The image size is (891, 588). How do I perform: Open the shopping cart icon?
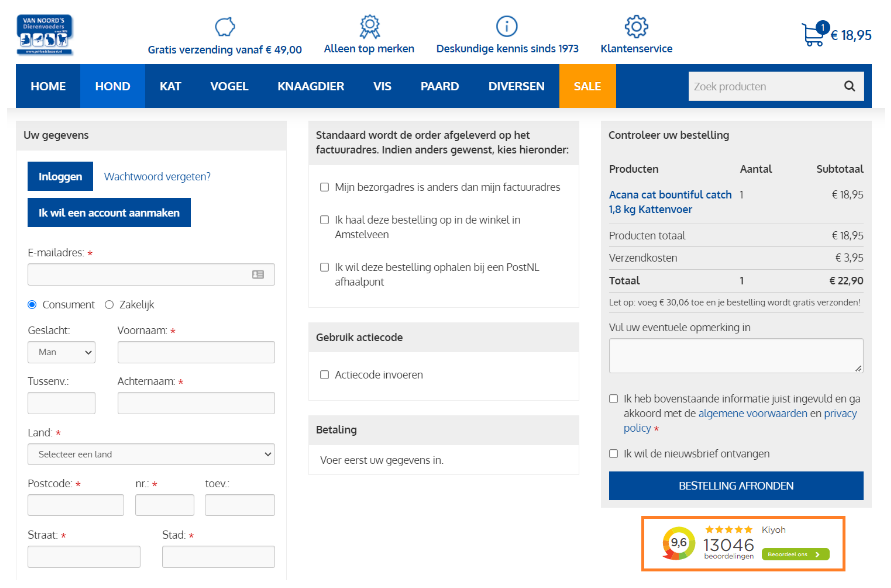pyautogui.click(x=813, y=34)
